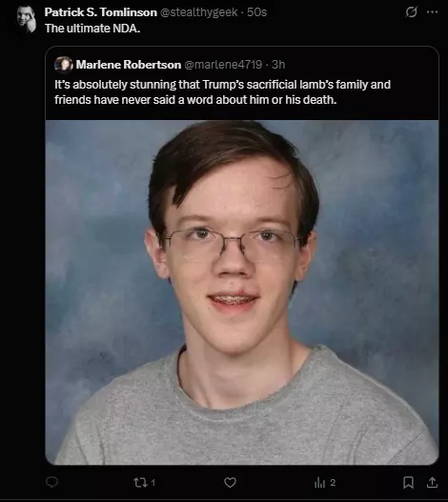Open the @marlene4719 handle
This screenshot has height=502, width=448.
(x=223, y=65)
